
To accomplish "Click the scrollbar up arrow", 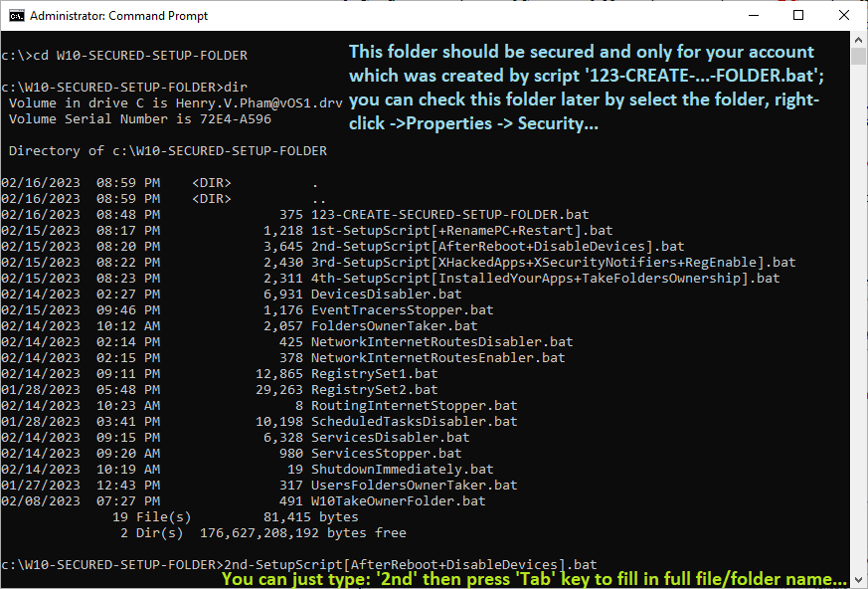I will tap(859, 40).
